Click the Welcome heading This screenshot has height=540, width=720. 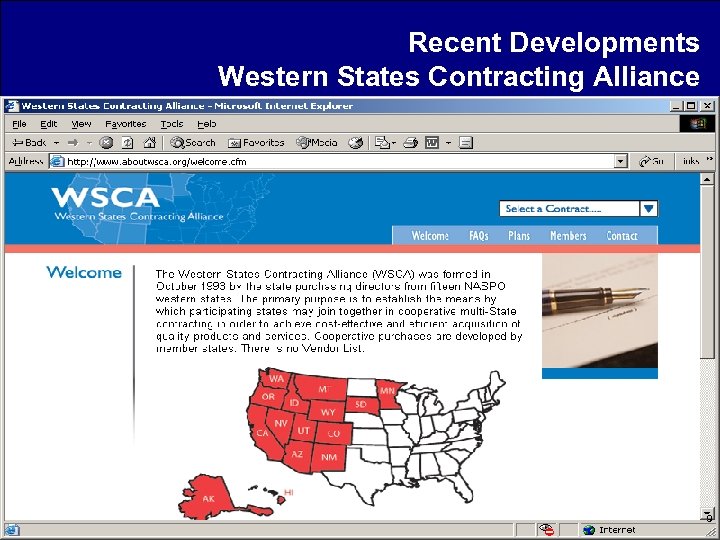[84, 272]
